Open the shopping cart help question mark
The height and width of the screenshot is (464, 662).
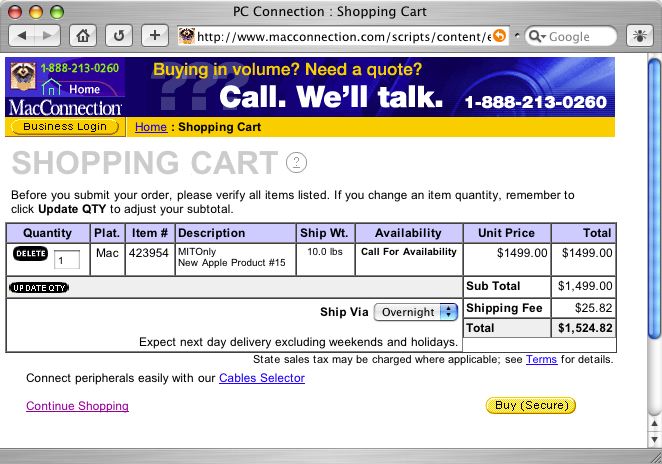296,162
